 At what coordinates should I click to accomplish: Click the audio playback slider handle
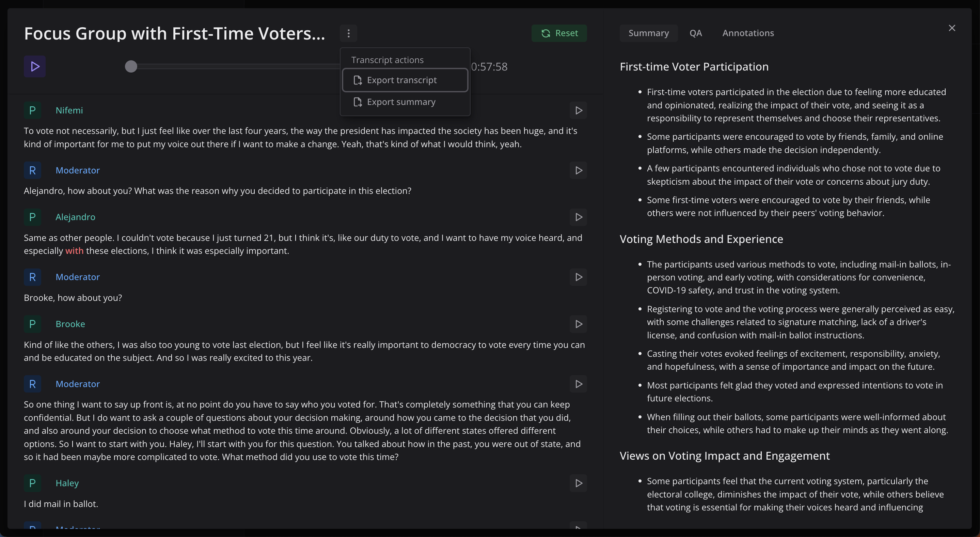pos(131,66)
